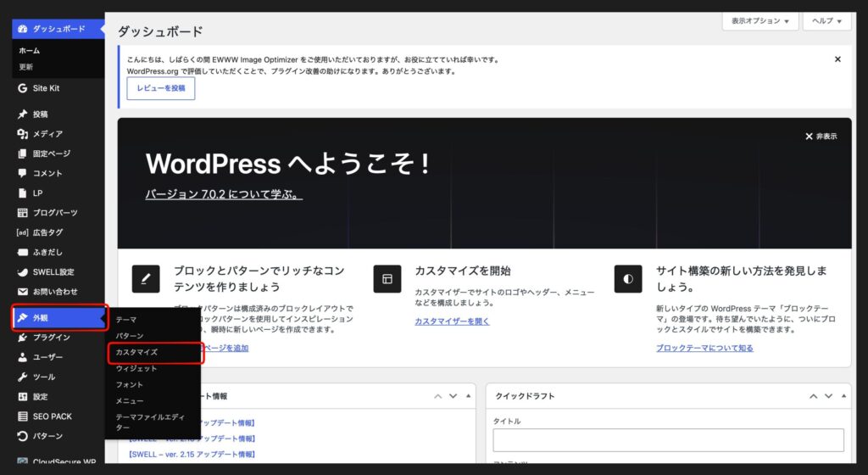
Task: Click the media icon beside メディア
Action: (23, 134)
